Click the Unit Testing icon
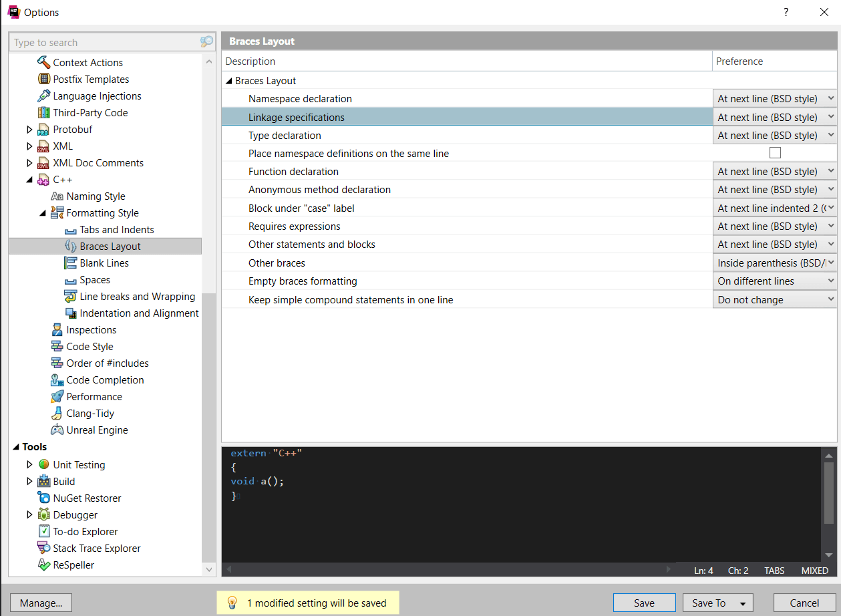841x616 pixels. pyautogui.click(x=44, y=464)
